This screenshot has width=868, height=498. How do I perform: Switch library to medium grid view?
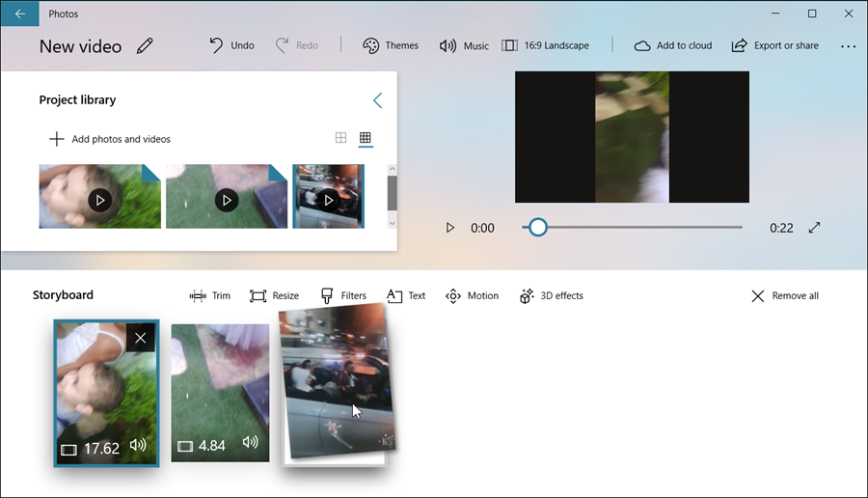(x=341, y=138)
